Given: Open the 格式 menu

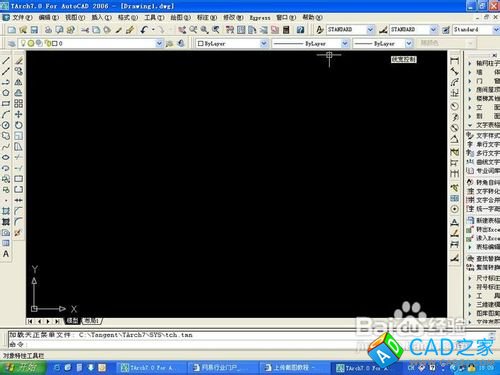Looking at the screenshot, I should tap(128, 18).
